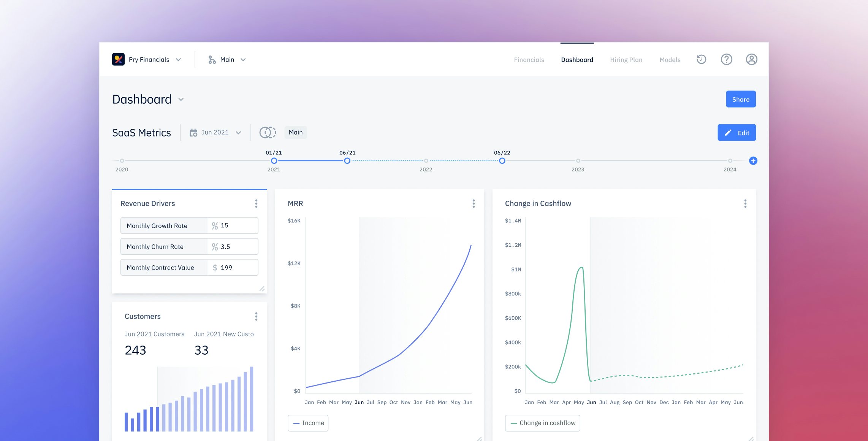This screenshot has width=868, height=441.
Task: Expand the Dashboard title dropdown
Action: 180,100
